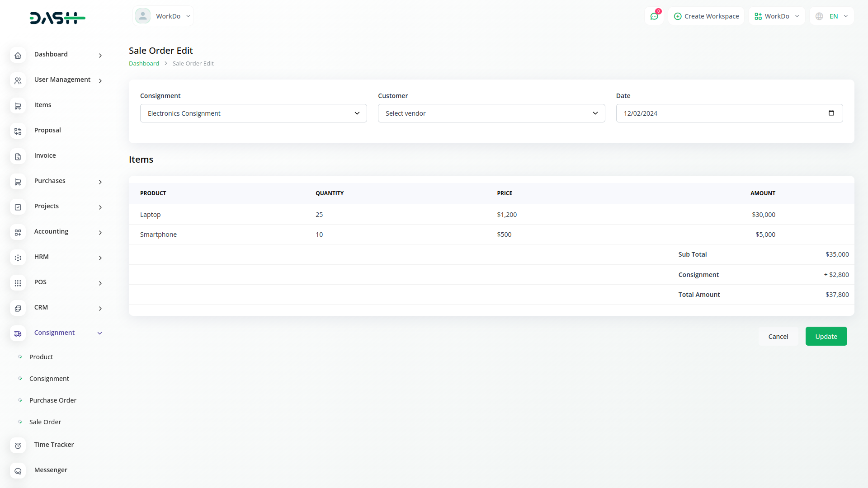The image size is (868, 488).
Task: Click the Time Tracker clock icon
Action: pos(18,446)
